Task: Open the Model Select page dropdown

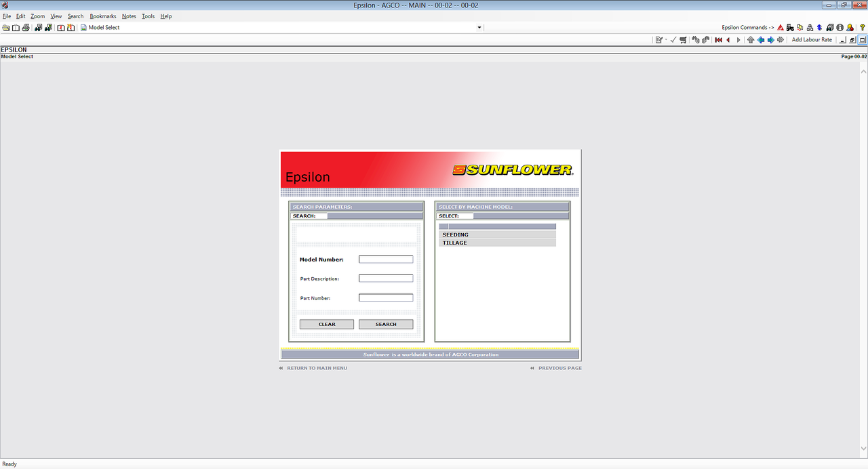Action: [479, 28]
